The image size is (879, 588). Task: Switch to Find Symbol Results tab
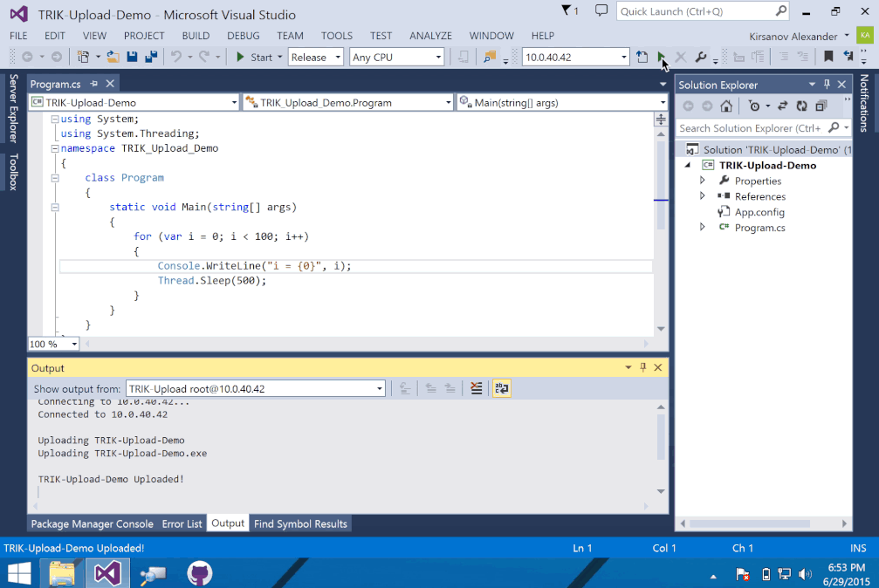point(300,523)
